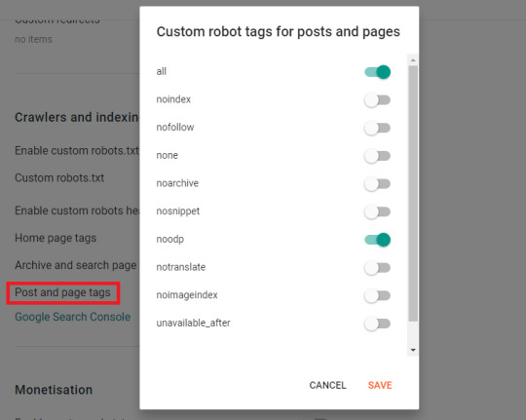Click the scrollbar down arrow in dialog
This screenshot has height=420, width=526.
413,350
